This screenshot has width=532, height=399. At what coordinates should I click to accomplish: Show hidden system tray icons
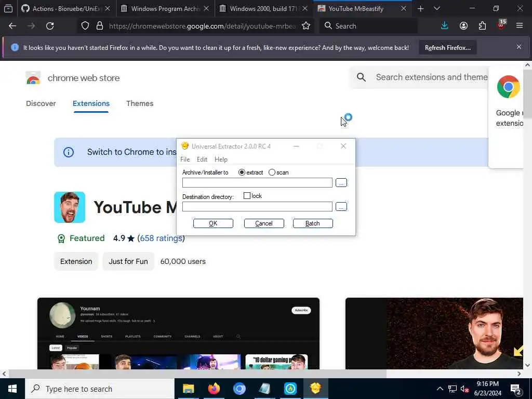pyautogui.click(x=440, y=389)
